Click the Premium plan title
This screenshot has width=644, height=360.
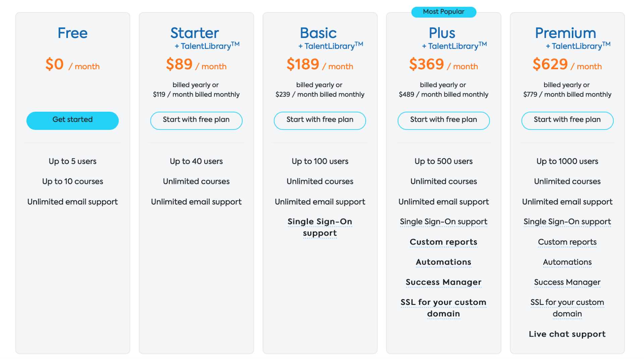click(x=566, y=33)
